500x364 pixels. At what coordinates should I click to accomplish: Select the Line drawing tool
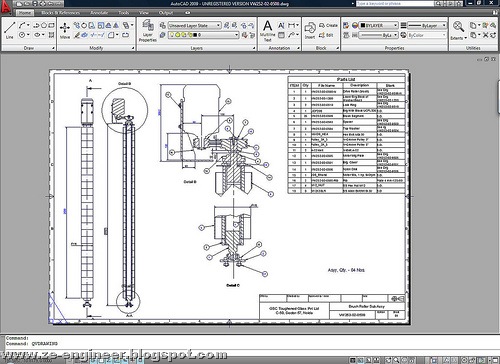tap(10, 30)
